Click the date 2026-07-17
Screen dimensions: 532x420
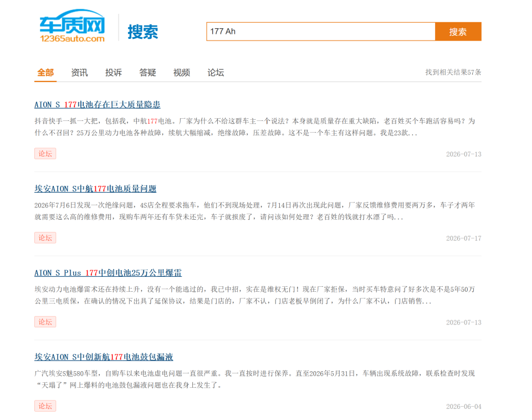pos(463,238)
